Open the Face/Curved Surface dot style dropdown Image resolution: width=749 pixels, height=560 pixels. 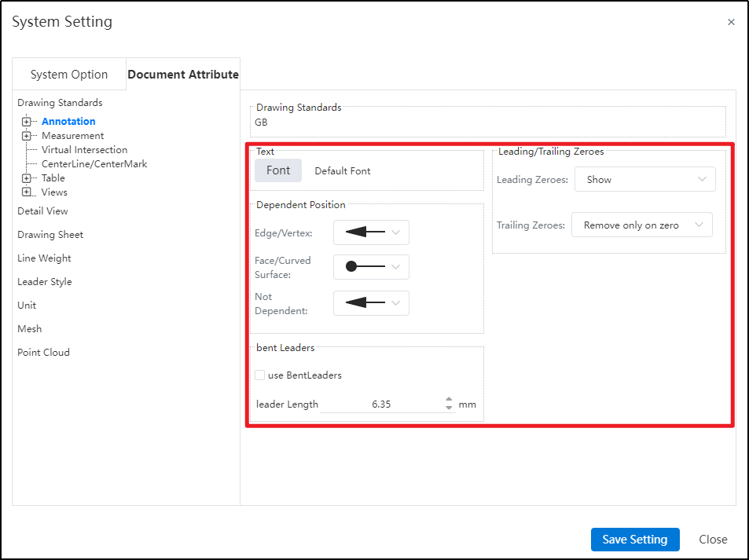[x=371, y=267]
